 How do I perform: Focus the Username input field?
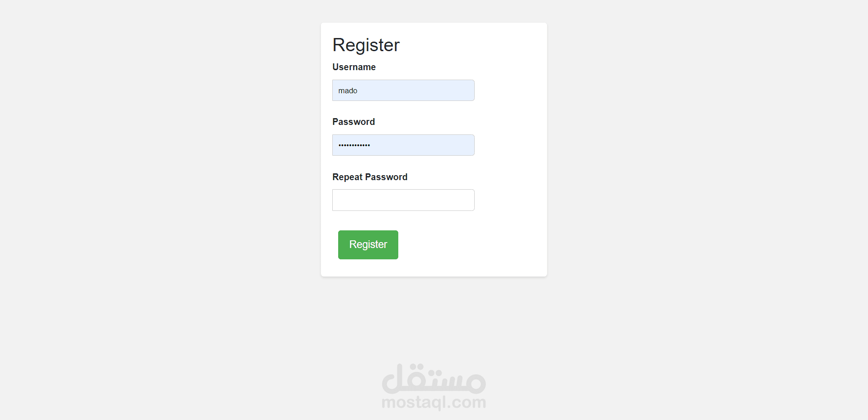(403, 91)
